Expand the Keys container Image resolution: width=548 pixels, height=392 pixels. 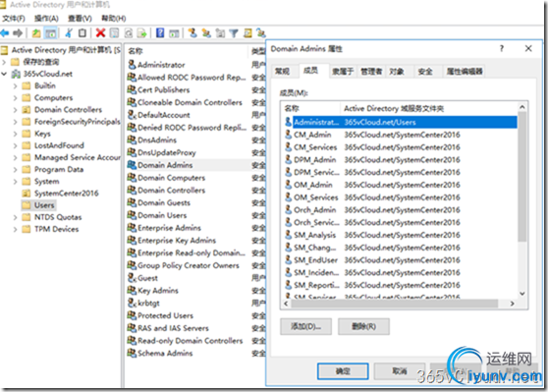15,134
